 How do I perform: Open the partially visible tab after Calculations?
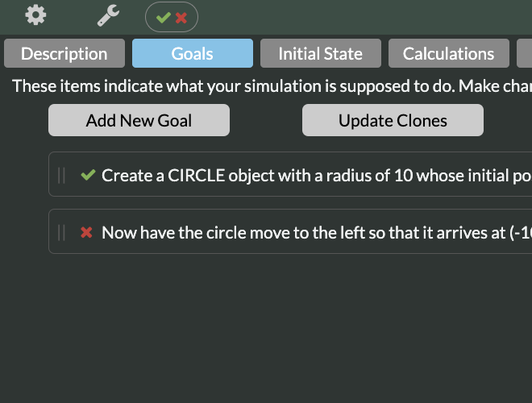[x=525, y=53]
